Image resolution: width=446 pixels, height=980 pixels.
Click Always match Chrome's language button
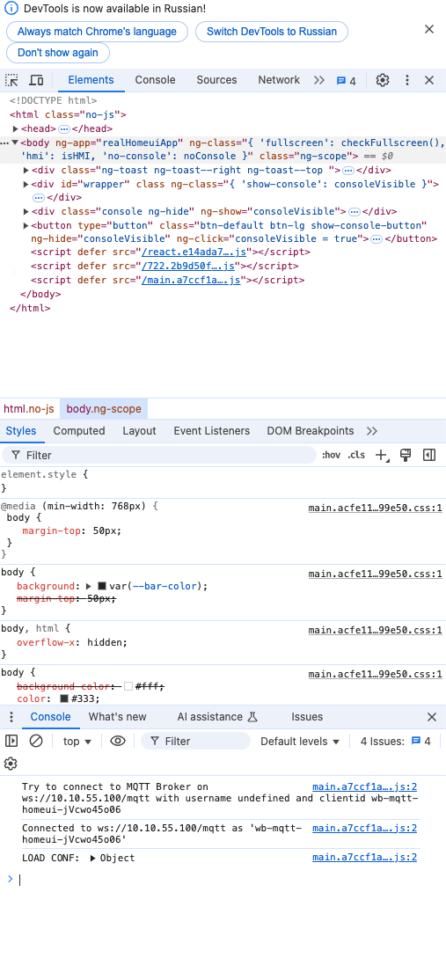point(97,32)
